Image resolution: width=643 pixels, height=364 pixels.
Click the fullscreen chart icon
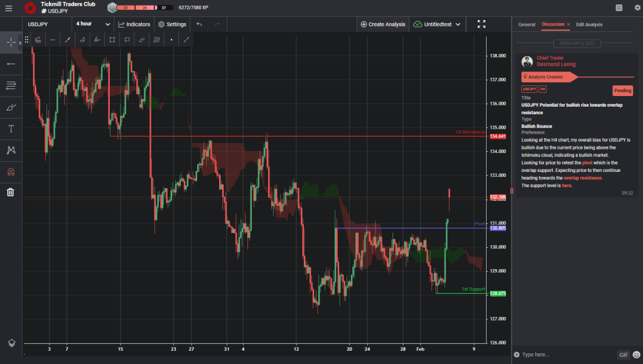click(x=482, y=23)
